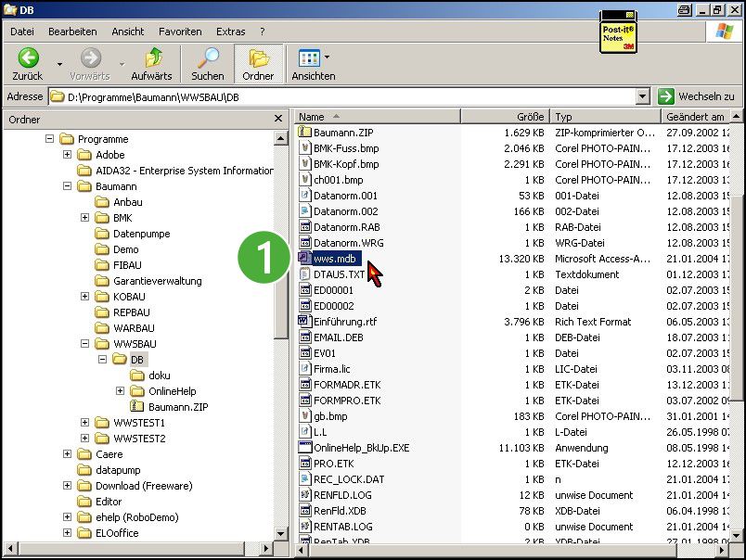Screen dimensions: 746x560
Task: Select the ED00001 file name
Action: [x=333, y=290]
